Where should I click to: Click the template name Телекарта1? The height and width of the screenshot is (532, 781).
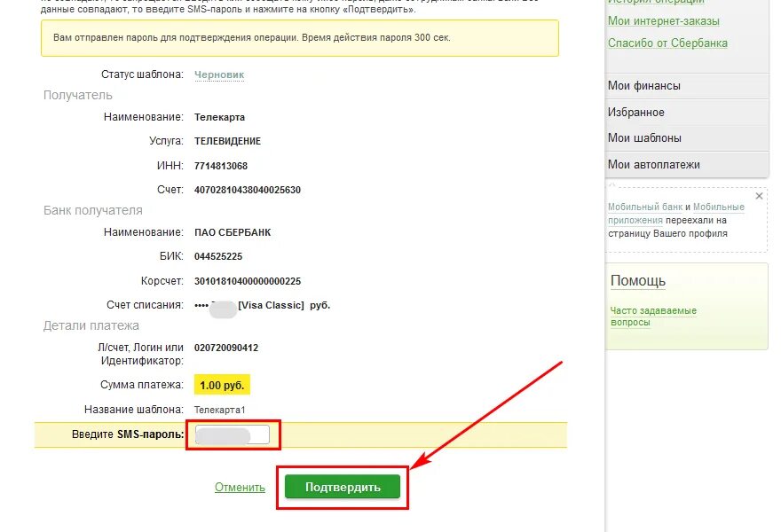tap(220, 410)
